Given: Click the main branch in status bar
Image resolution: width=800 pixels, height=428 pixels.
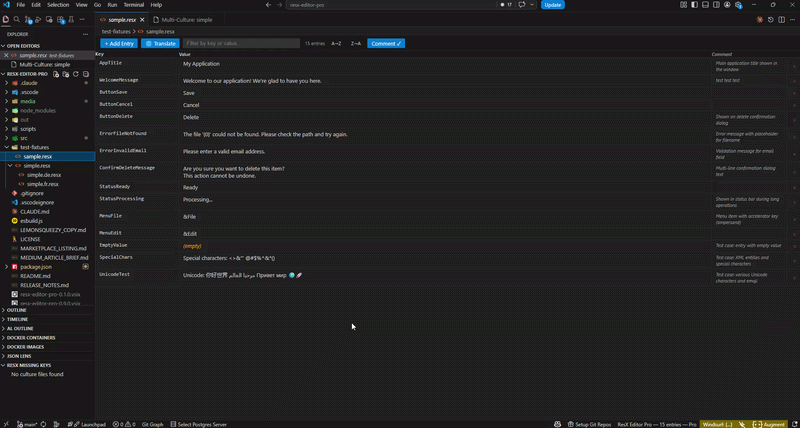Looking at the screenshot, I should click(27, 424).
